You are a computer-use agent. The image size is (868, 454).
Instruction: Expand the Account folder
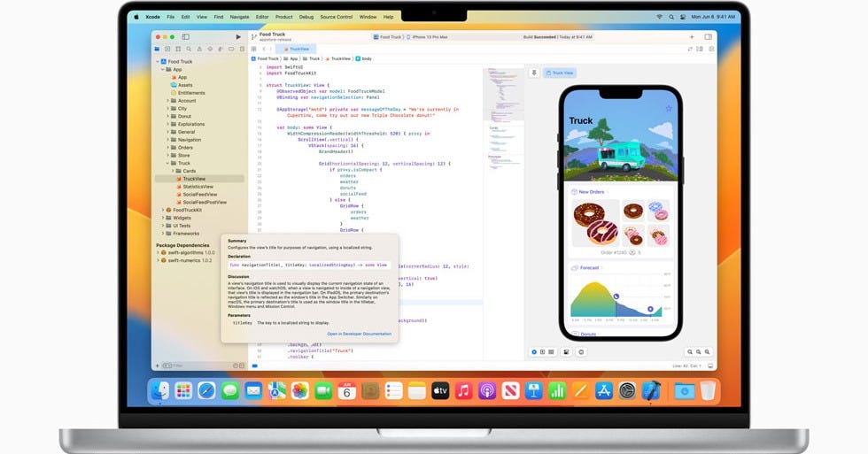tap(167, 101)
